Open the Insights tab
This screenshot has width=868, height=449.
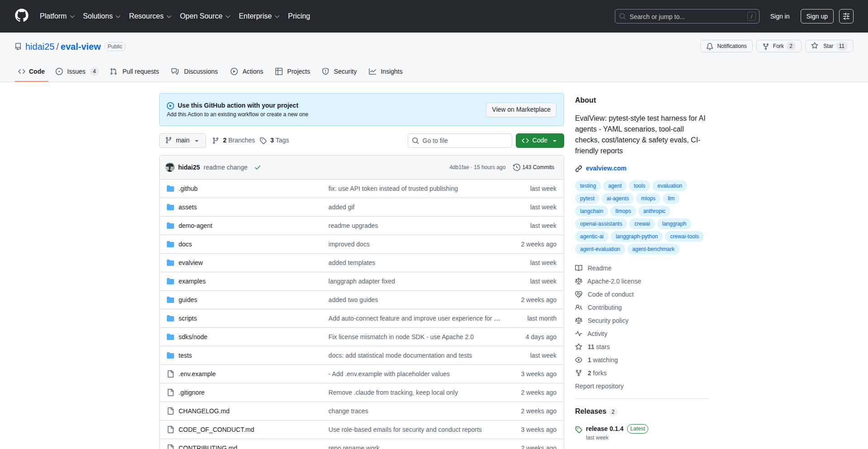[x=386, y=71]
